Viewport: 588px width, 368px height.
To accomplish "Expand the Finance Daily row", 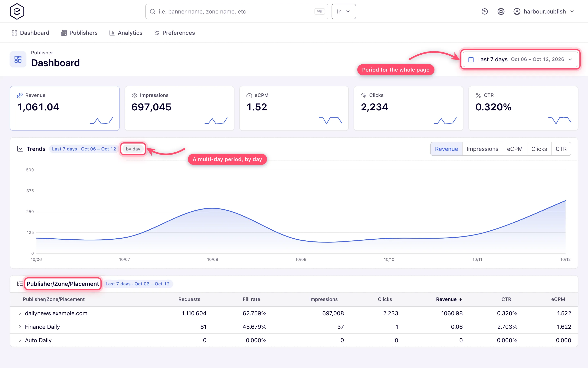I will click(x=20, y=327).
